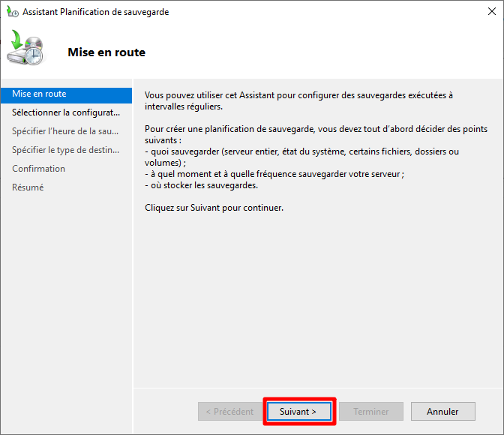Select the Résumé step in the sidebar
Viewport: 504px width, 435px height.
coord(28,187)
